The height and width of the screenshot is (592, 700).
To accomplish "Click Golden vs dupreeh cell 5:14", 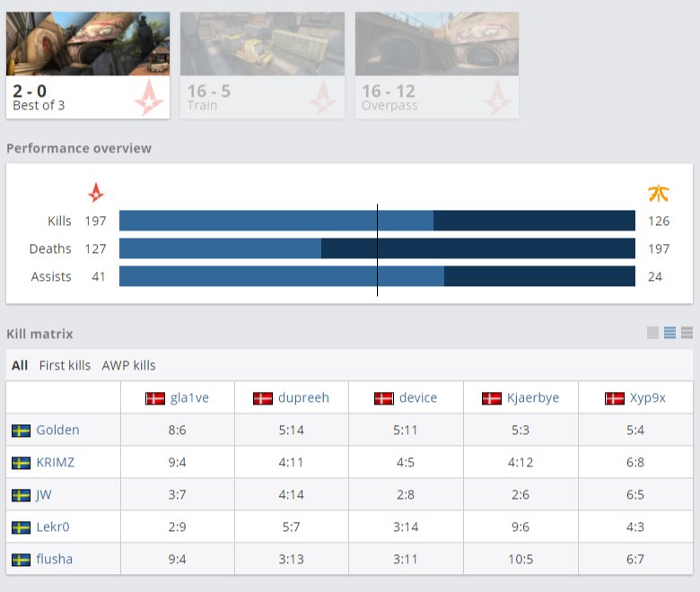I will pyautogui.click(x=292, y=430).
